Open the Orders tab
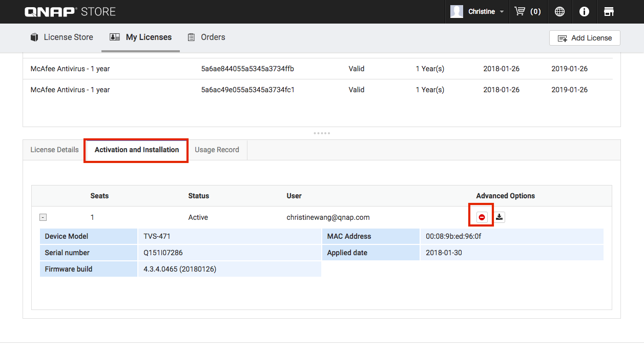 point(206,37)
